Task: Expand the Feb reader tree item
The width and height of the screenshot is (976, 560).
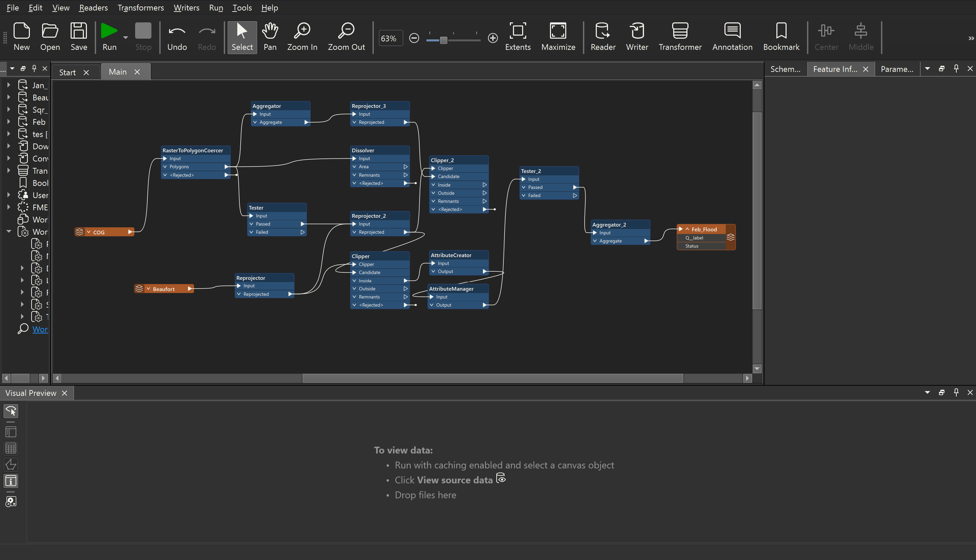Action: (8, 122)
